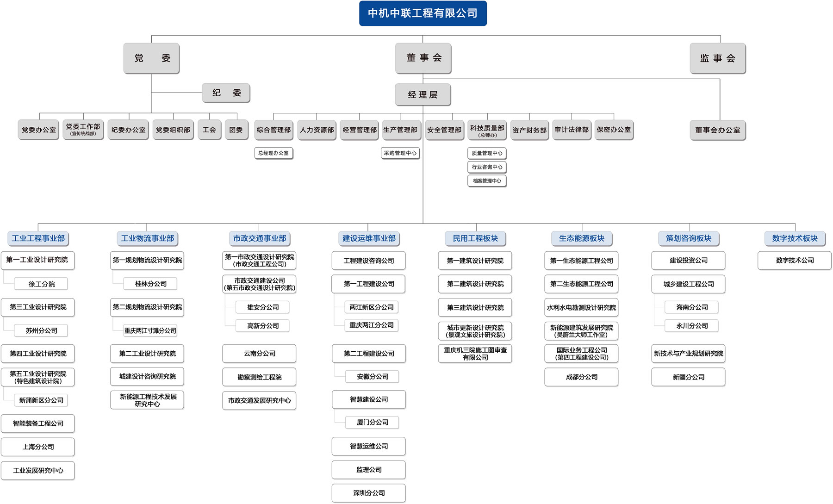Viewport: 833px width, 504px height.
Task: Click the 经理层 box
Action: [x=423, y=95]
